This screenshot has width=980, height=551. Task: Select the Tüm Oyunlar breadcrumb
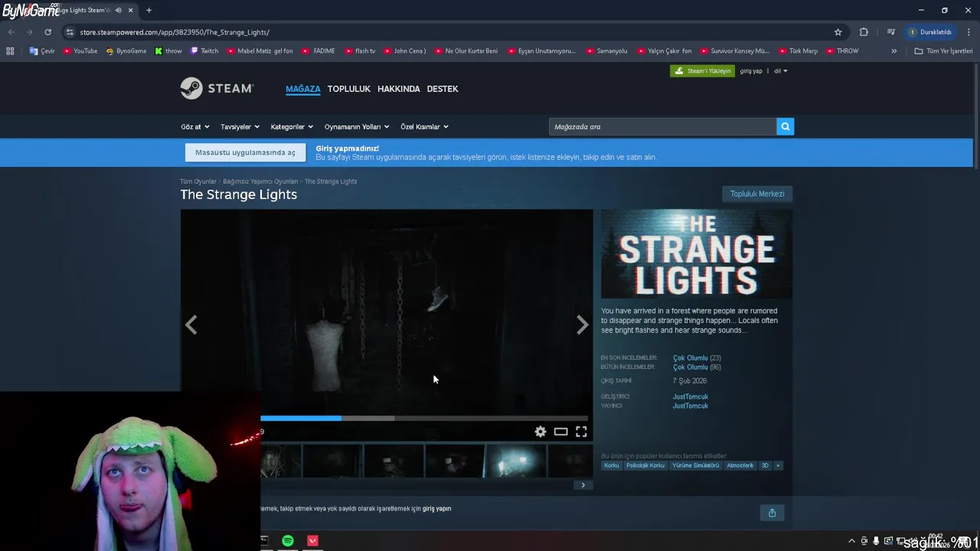tap(198, 181)
